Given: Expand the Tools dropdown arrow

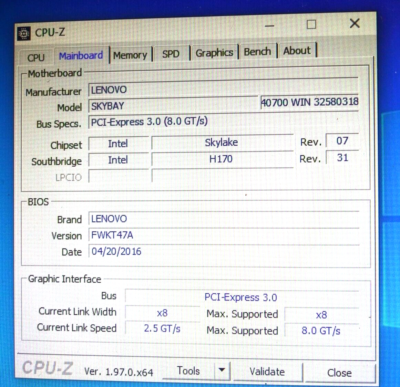Looking at the screenshot, I should 222,370.
